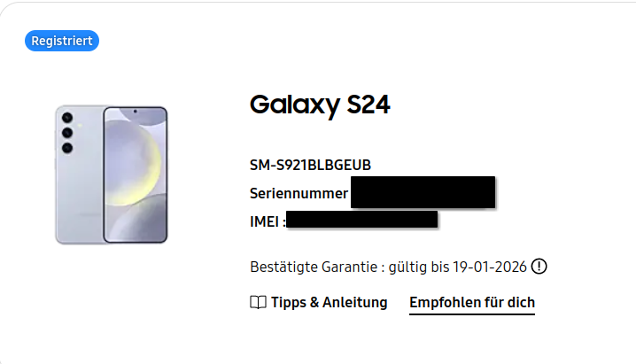
Task: Click the book icon beside Tipps & Anleitung
Action: (x=258, y=302)
